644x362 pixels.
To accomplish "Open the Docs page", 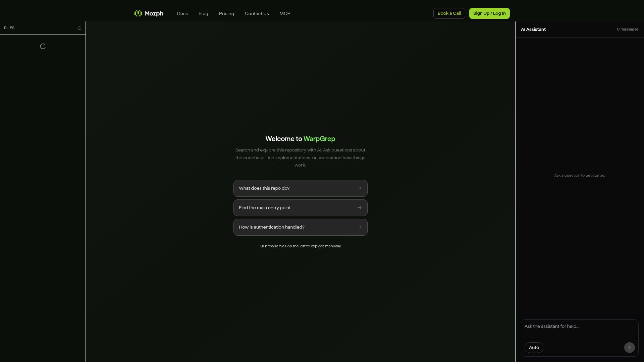I will tap(182, 13).
